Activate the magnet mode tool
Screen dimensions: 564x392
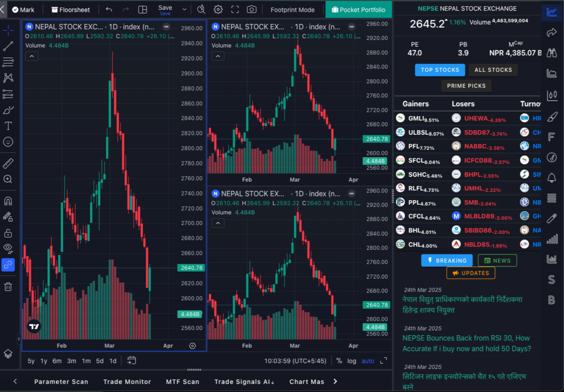pyautogui.click(x=8, y=201)
